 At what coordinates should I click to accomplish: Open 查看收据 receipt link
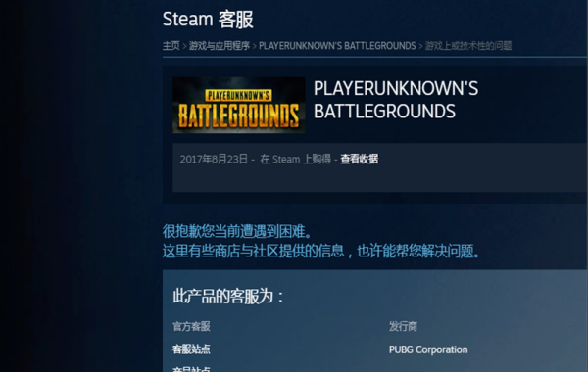[x=359, y=160]
